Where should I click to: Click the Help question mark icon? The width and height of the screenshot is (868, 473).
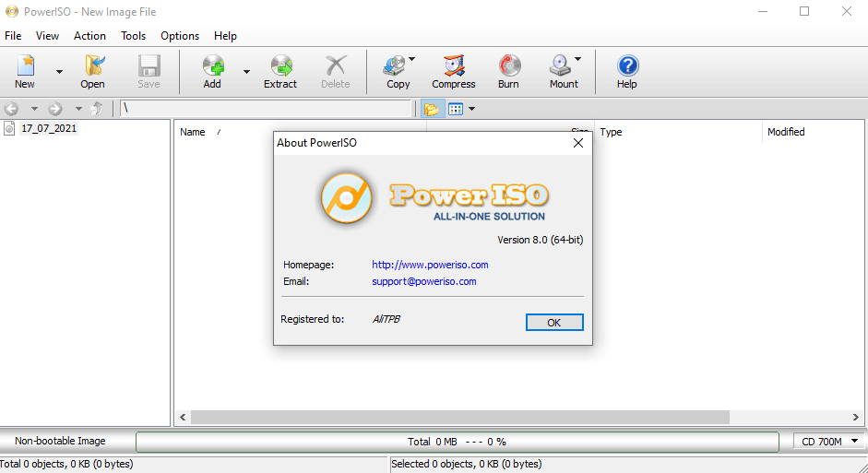pyautogui.click(x=627, y=65)
